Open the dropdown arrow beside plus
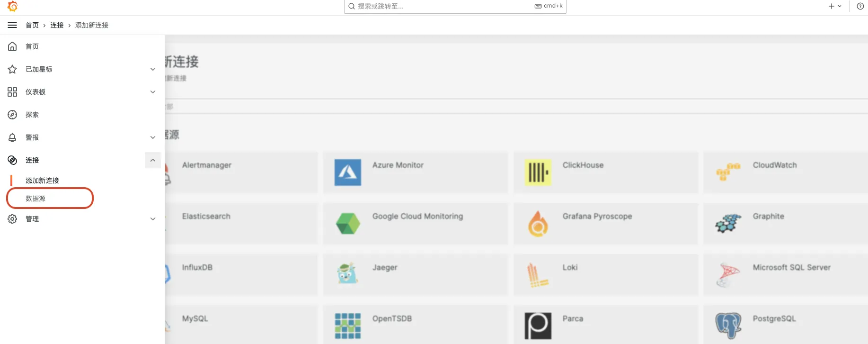 840,6
